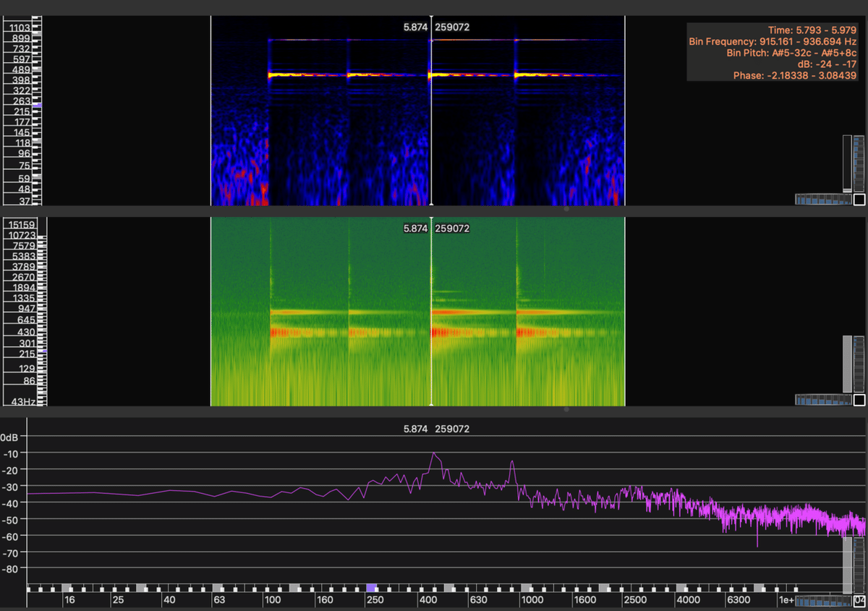Click the 400 Hz tick on spectrum axis
Image resolution: width=868 pixels, height=611 pixels.
pos(428,600)
